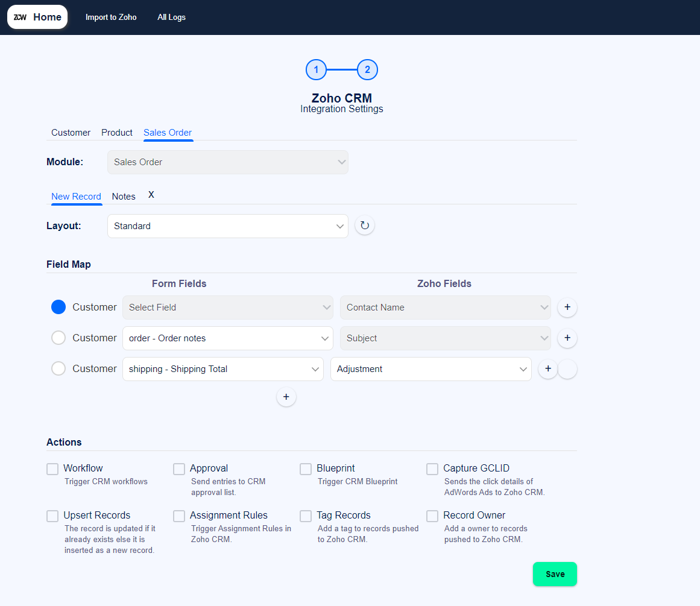Open the Module Sales Order dropdown
This screenshot has width=700, height=606.
(228, 162)
